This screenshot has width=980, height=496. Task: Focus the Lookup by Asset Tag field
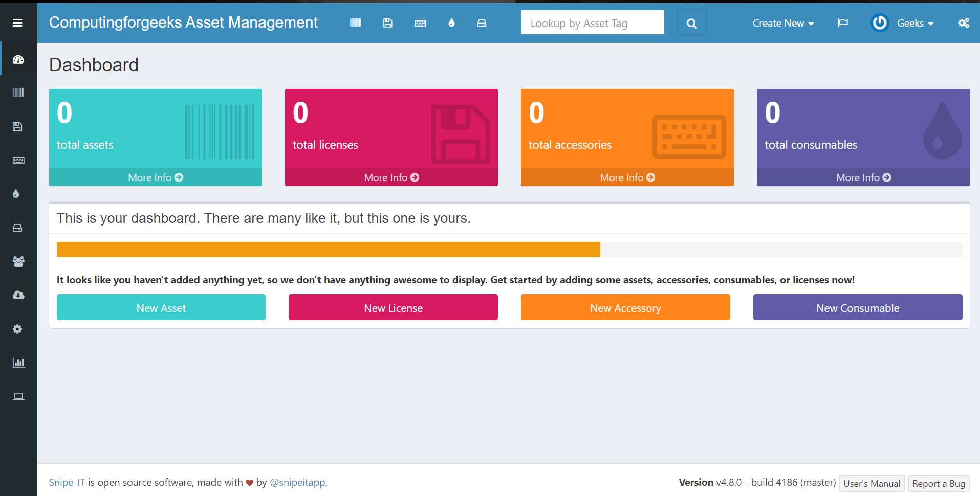coord(592,23)
